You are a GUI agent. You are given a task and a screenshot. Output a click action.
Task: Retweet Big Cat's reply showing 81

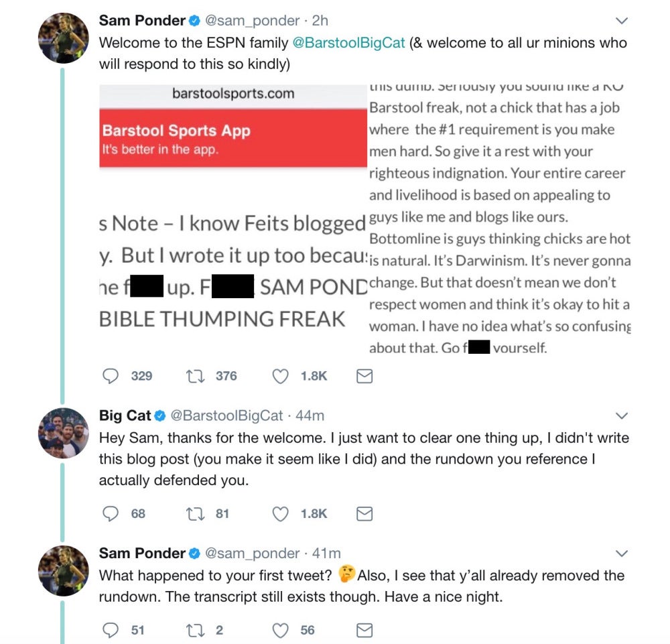coord(194,513)
